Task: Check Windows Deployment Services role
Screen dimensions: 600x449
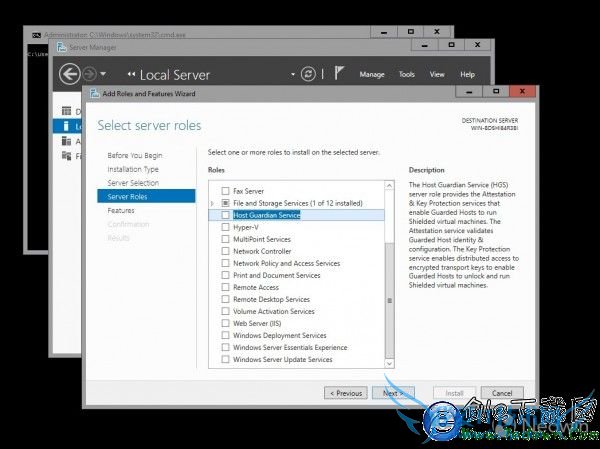Action: click(x=225, y=335)
